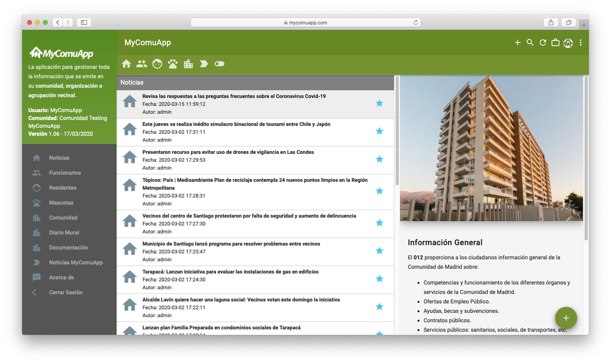Toggle the switch icon in green toolbar

219,64
